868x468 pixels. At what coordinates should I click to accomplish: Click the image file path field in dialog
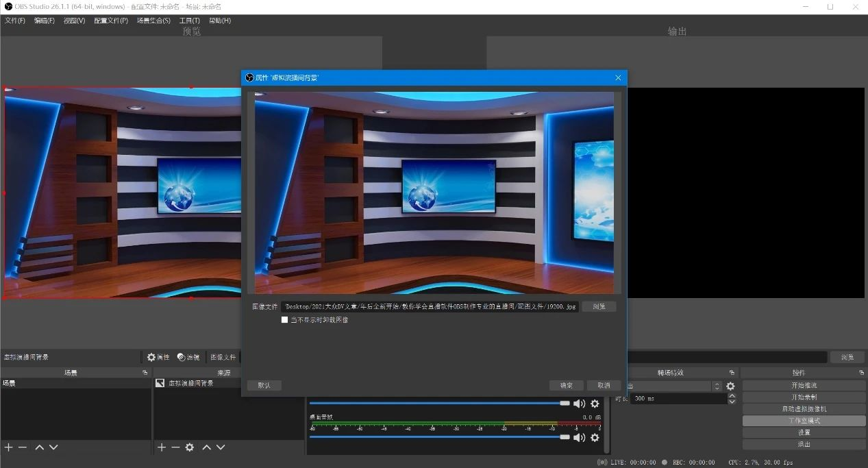click(x=430, y=306)
